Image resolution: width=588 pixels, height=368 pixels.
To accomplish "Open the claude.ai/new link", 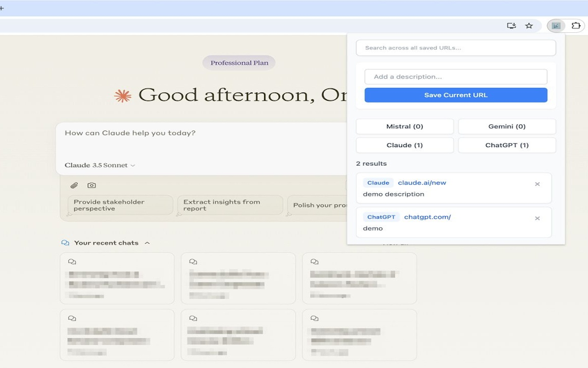I will (422, 183).
